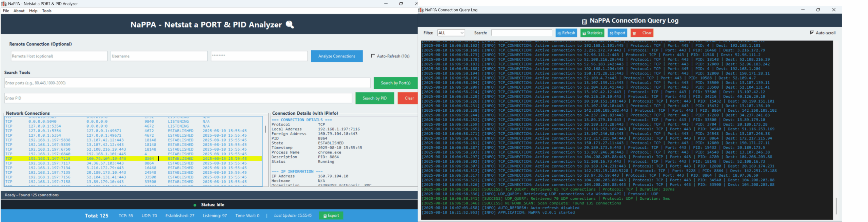Click the green status indicator dot

(195, 205)
